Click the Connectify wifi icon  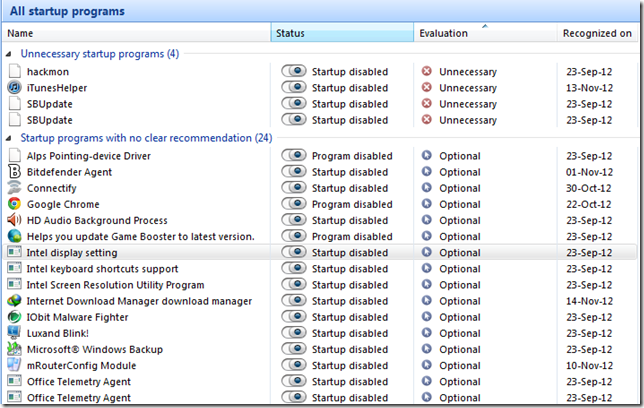(x=14, y=188)
